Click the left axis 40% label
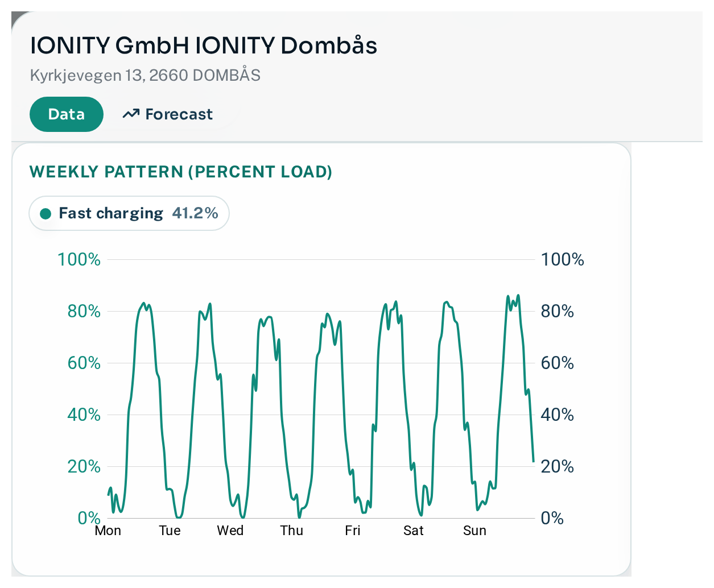 tap(84, 415)
